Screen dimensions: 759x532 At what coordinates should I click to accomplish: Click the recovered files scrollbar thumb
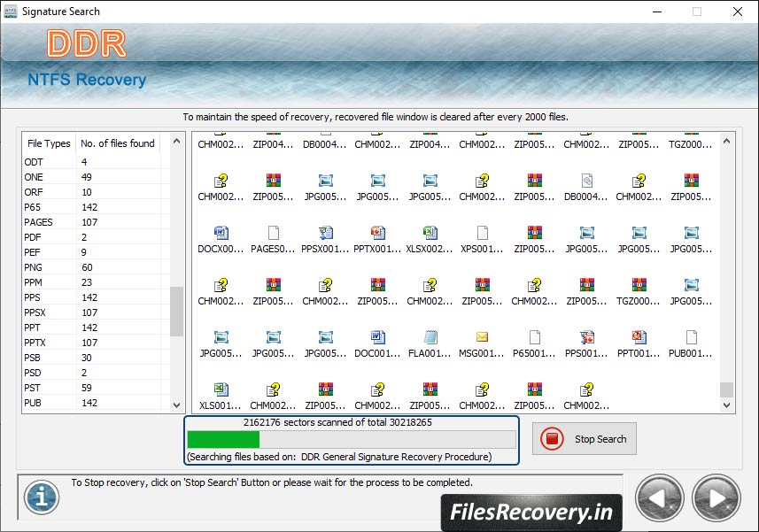click(x=726, y=389)
